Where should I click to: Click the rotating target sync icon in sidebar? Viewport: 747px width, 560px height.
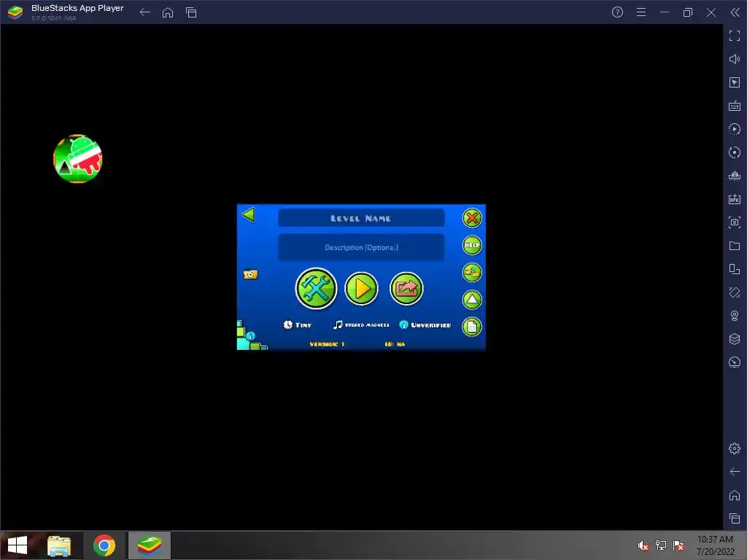735,152
